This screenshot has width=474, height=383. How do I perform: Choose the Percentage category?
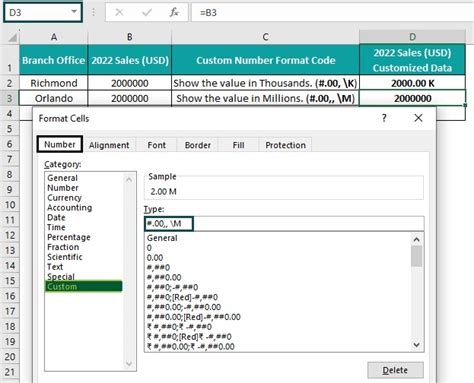[69, 237]
